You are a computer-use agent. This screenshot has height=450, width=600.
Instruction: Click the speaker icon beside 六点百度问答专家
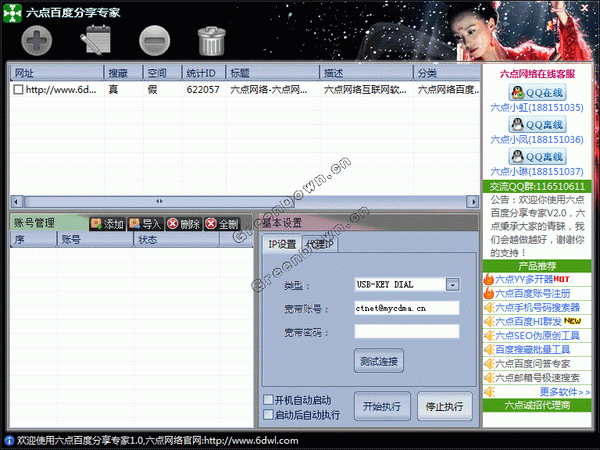coord(489,364)
